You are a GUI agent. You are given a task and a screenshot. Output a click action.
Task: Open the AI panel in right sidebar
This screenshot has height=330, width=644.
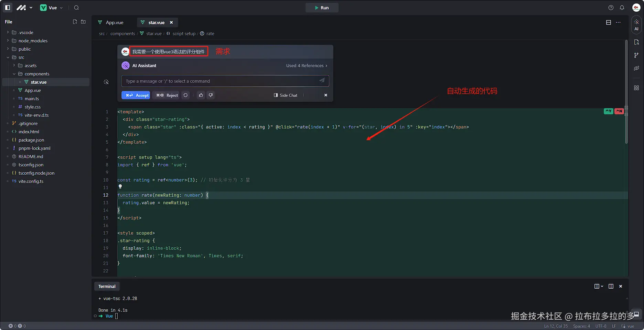pyautogui.click(x=636, y=25)
